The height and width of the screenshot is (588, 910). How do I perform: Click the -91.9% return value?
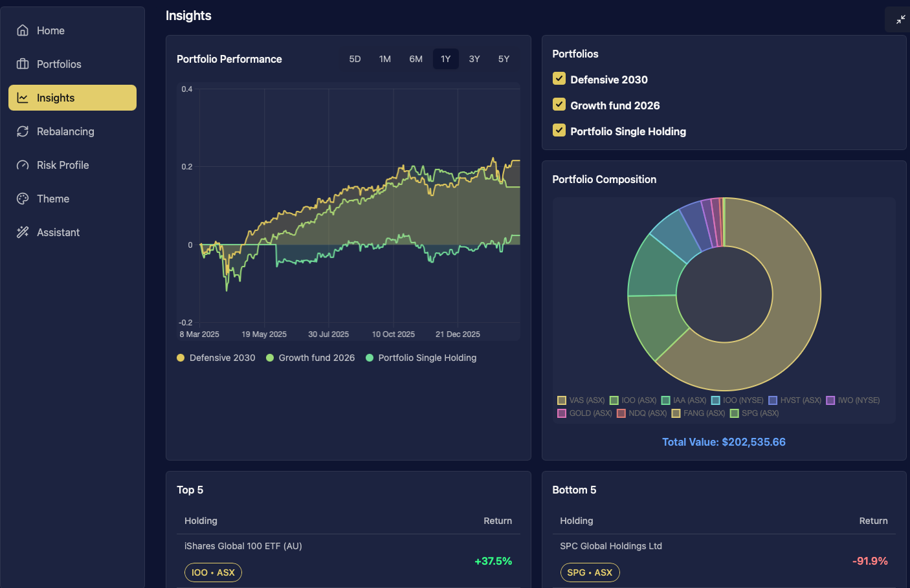pyautogui.click(x=870, y=561)
